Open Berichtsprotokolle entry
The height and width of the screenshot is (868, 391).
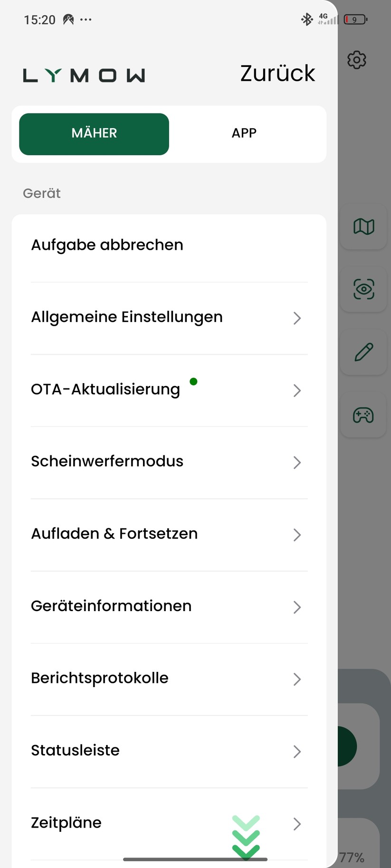[x=100, y=678]
